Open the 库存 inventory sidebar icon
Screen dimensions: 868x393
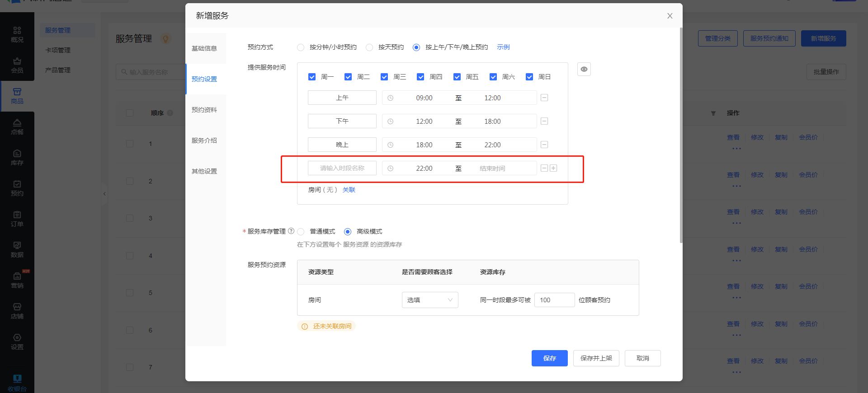[x=17, y=157]
